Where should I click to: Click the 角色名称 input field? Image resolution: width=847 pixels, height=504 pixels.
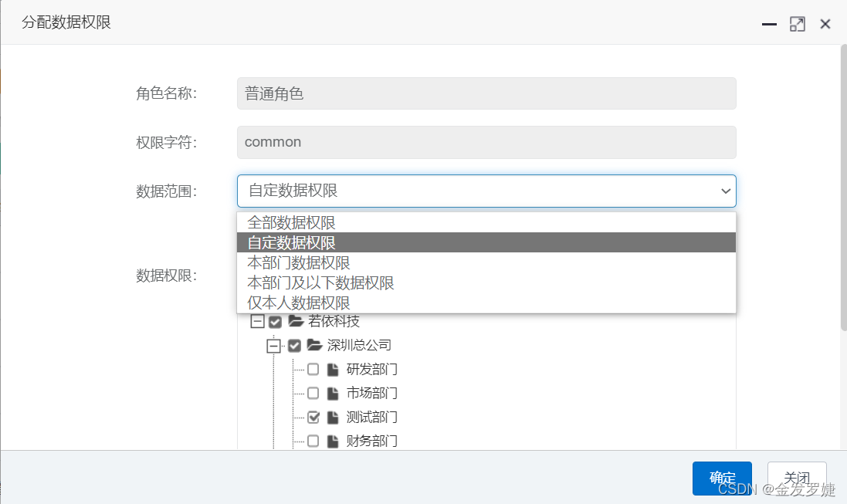pos(486,93)
